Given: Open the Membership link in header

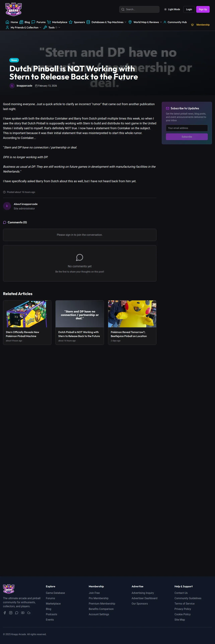Looking at the screenshot, I should tap(200, 25).
